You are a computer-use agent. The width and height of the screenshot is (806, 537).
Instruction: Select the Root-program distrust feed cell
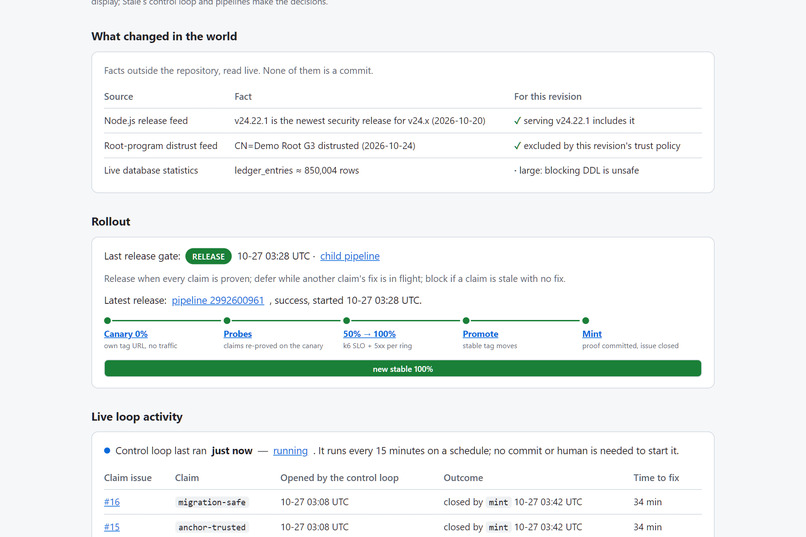pyautogui.click(x=160, y=146)
